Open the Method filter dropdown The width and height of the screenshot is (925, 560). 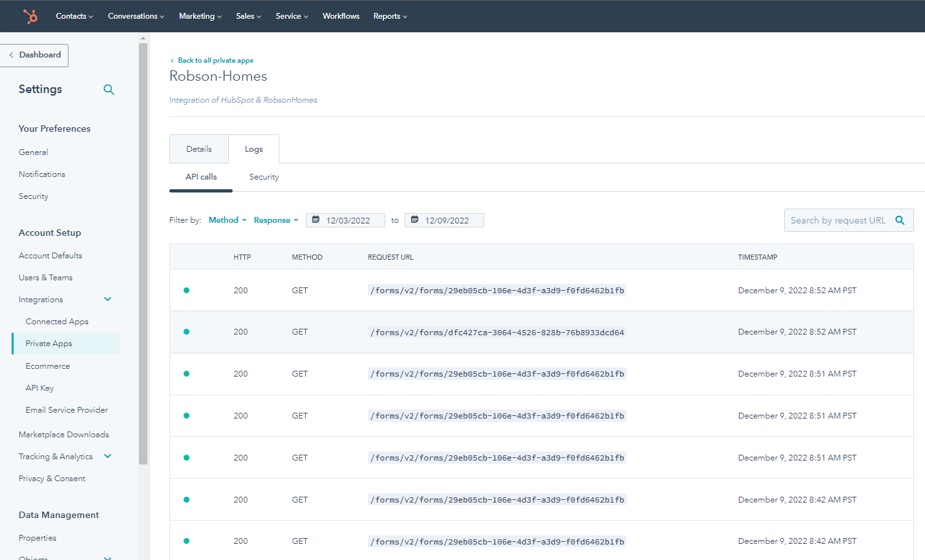click(227, 220)
